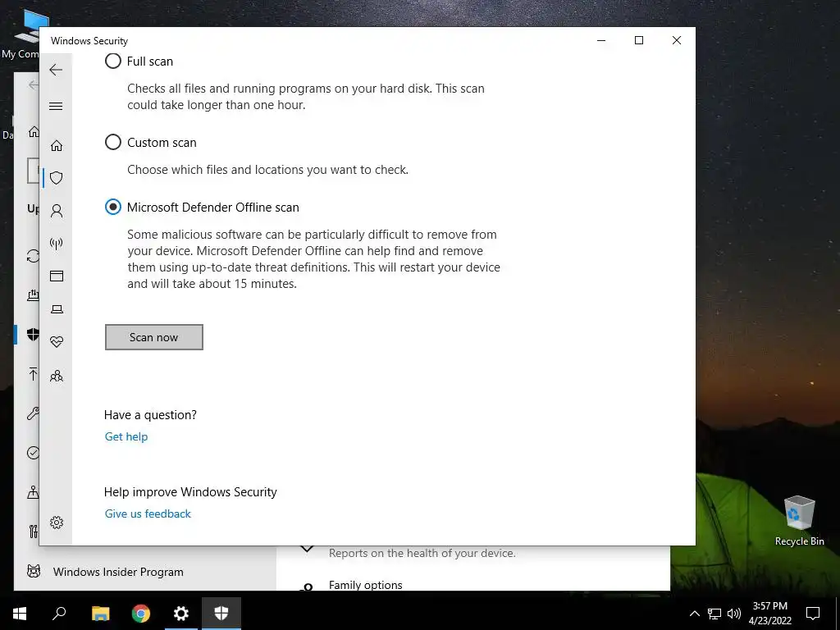The image size is (840, 630).
Task: Click Delivery Optimization icon in Settings sidebar
Action: click(33, 294)
